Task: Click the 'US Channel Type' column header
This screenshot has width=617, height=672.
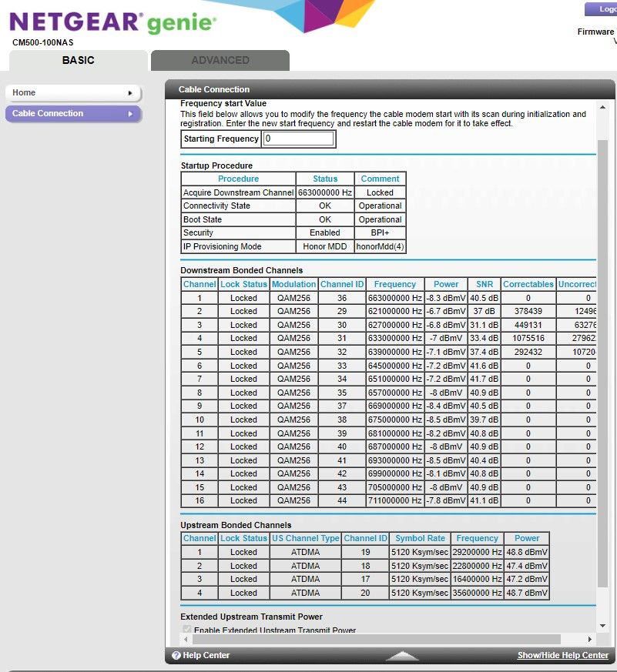Action: 305,538
